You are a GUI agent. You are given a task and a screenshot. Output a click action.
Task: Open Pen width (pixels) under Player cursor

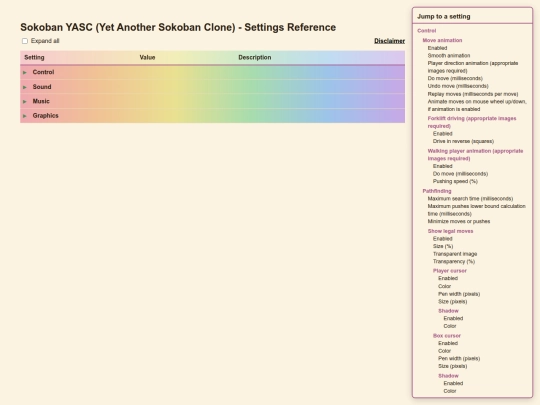(459, 294)
